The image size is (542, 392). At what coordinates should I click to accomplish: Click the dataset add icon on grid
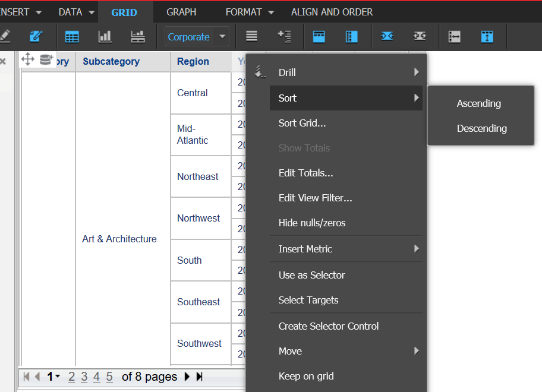[46, 59]
